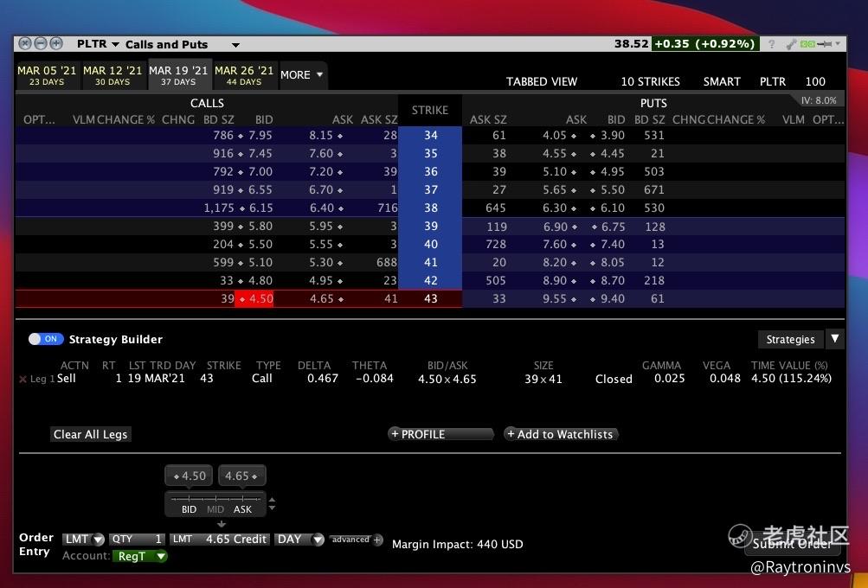
Task: Click the Call type in Leg 1
Action: click(x=262, y=379)
